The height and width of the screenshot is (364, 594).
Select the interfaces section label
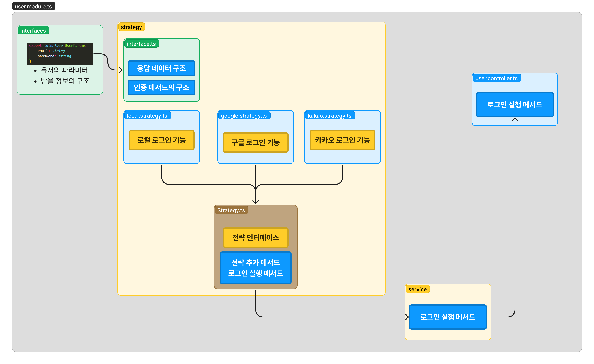click(33, 31)
